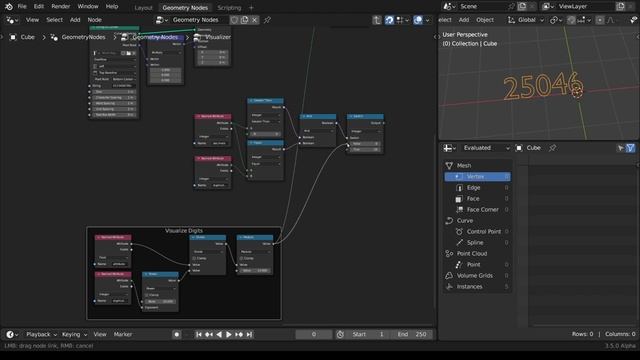
Task: Open node editor Node menu
Action: [94, 20]
